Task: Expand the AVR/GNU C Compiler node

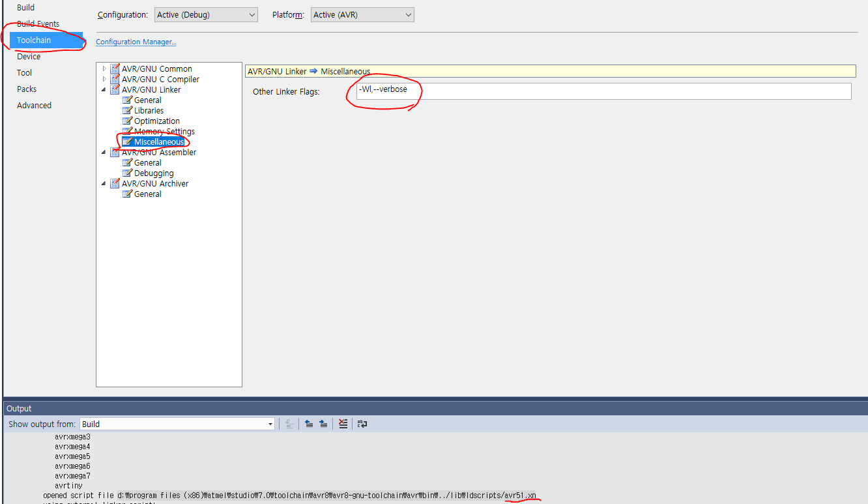Action: click(104, 79)
